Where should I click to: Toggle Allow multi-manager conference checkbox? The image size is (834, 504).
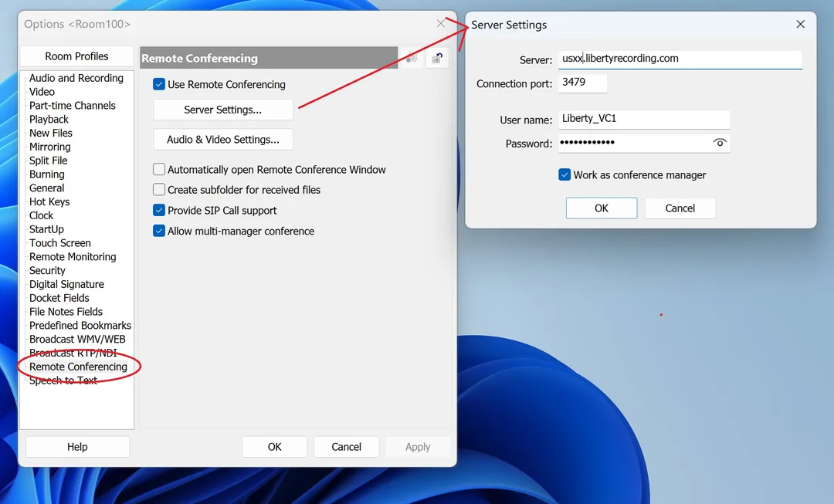click(x=159, y=231)
